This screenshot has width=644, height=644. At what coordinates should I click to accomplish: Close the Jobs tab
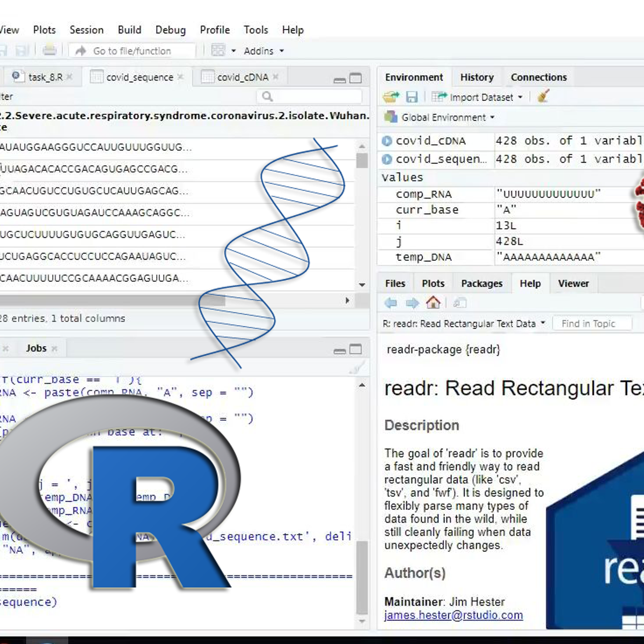point(54,348)
